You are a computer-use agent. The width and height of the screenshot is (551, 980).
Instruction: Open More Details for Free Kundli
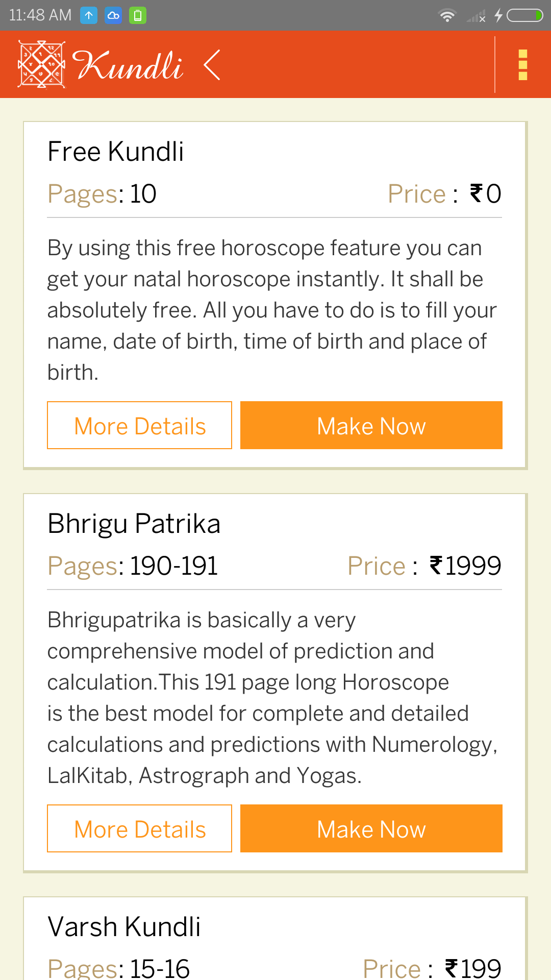tap(139, 425)
